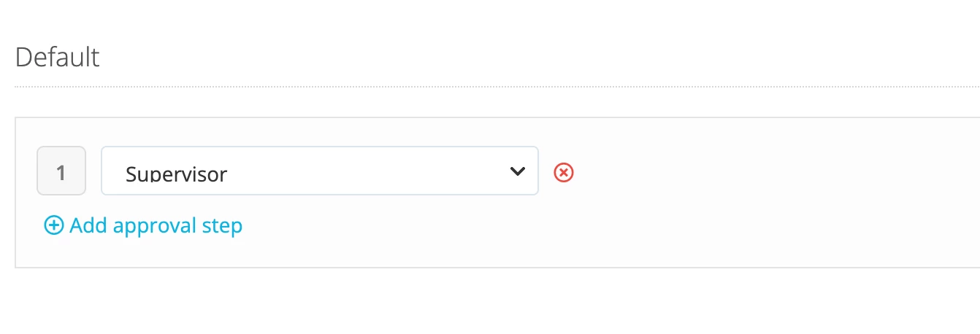Click the gray numbered badge showing 1
Viewport: 980px width, 334px height.
tap(61, 171)
